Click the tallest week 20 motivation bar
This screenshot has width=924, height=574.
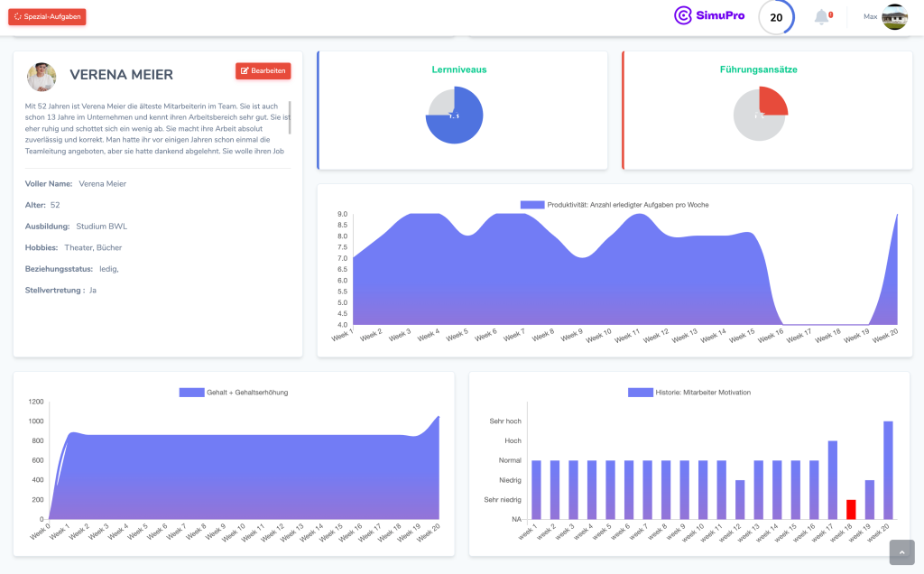coord(888,469)
